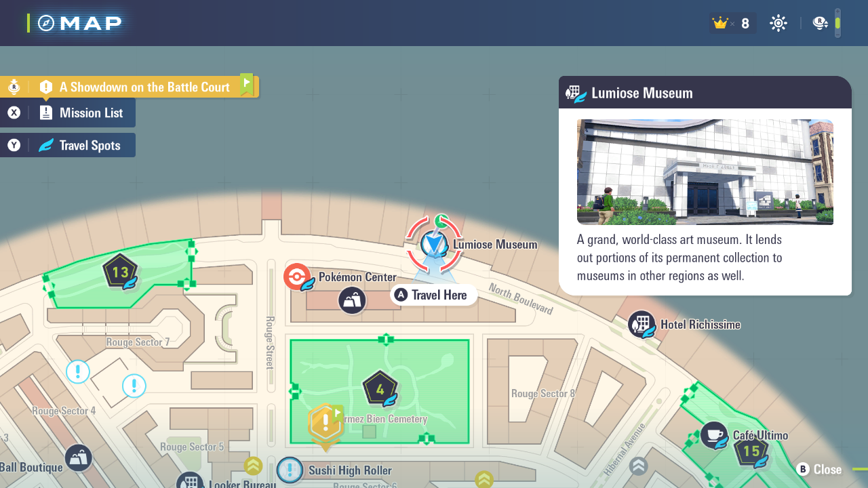Open the Travel Spots menu

pyautogui.click(x=68, y=145)
